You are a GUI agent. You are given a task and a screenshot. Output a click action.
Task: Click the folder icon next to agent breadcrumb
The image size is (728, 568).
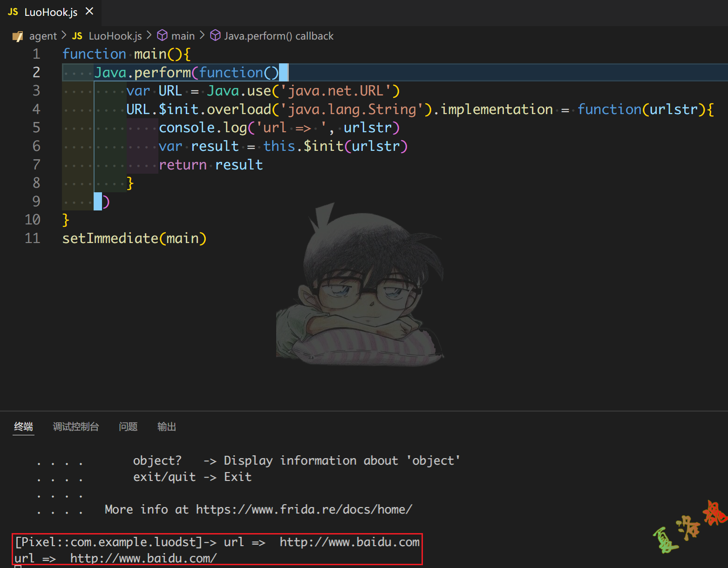coord(18,36)
